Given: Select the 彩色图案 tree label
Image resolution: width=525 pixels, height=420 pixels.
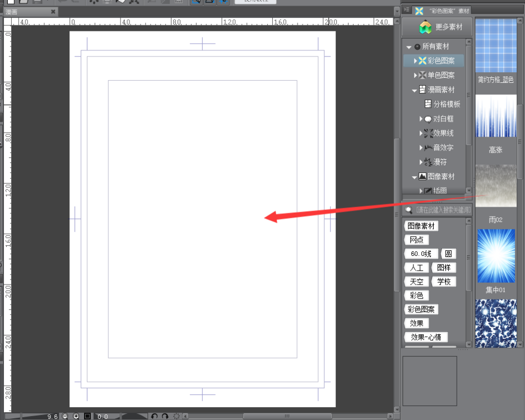Looking at the screenshot, I should pyautogui.click(x=442, y=60).
